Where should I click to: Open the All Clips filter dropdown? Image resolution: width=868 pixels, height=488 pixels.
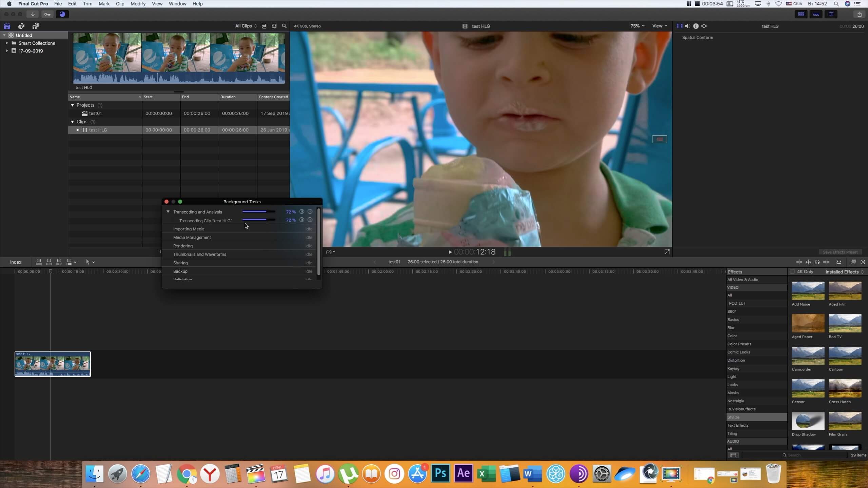click(246, 26)
